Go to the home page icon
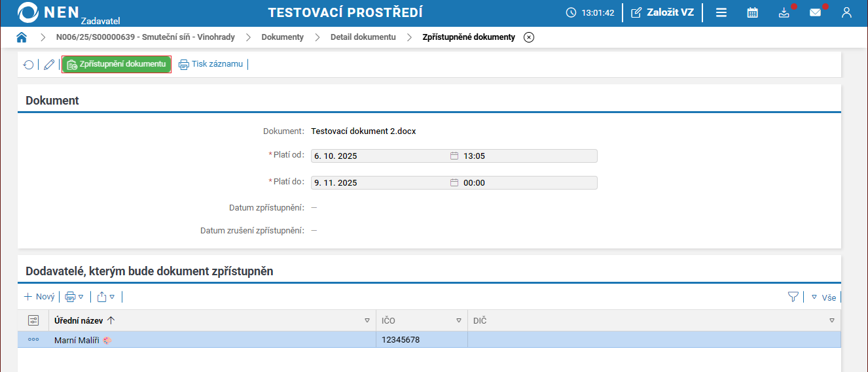Screen dimensions: 868x372 [x=22, y=37]
